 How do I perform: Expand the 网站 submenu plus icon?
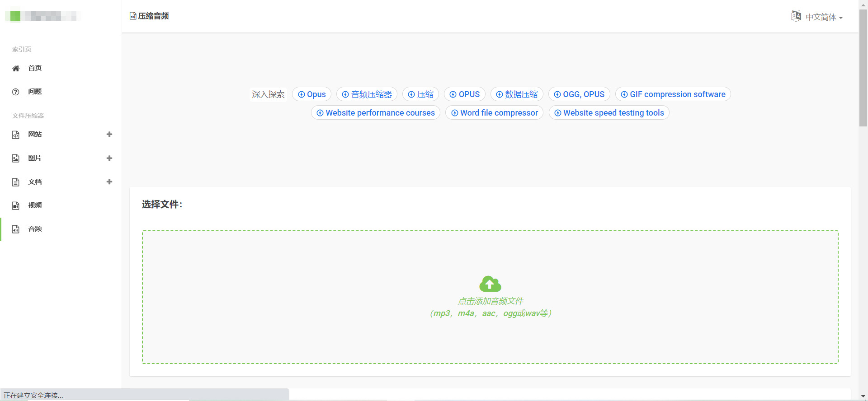point(109,134)
